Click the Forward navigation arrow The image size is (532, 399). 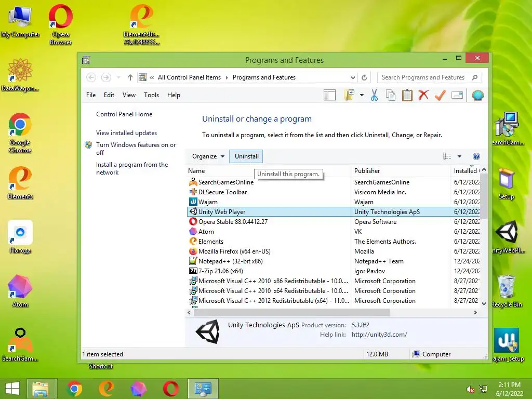point(106,77)
